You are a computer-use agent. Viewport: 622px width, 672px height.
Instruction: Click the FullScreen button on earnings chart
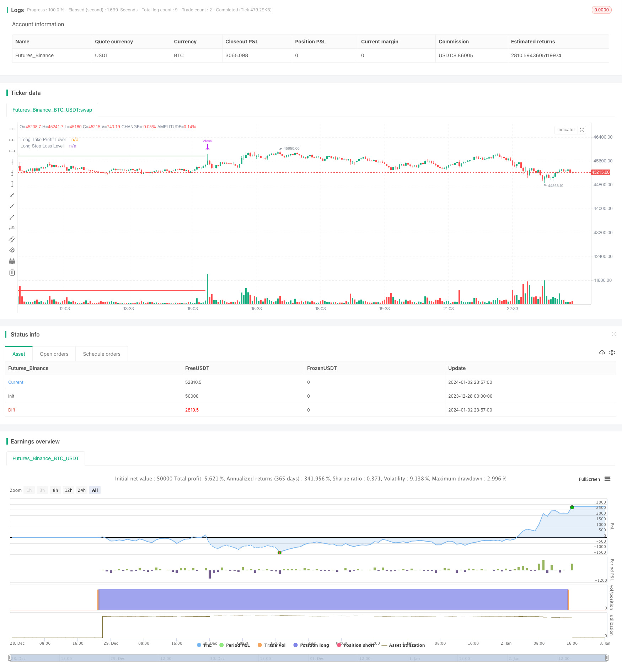coord(589,479)
